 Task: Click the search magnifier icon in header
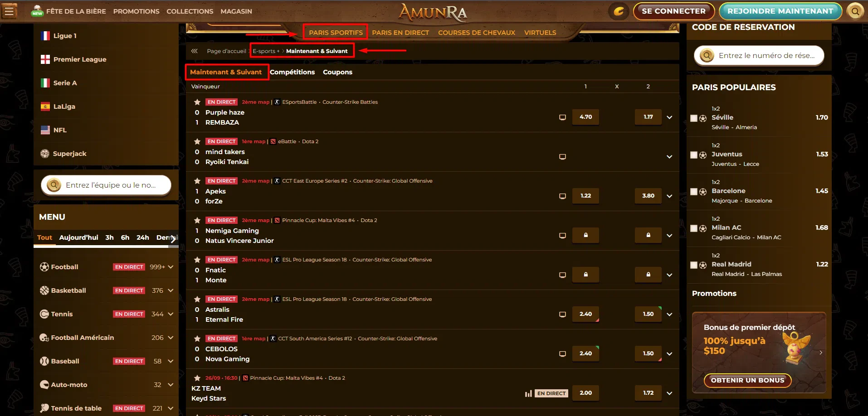[855, 11]
